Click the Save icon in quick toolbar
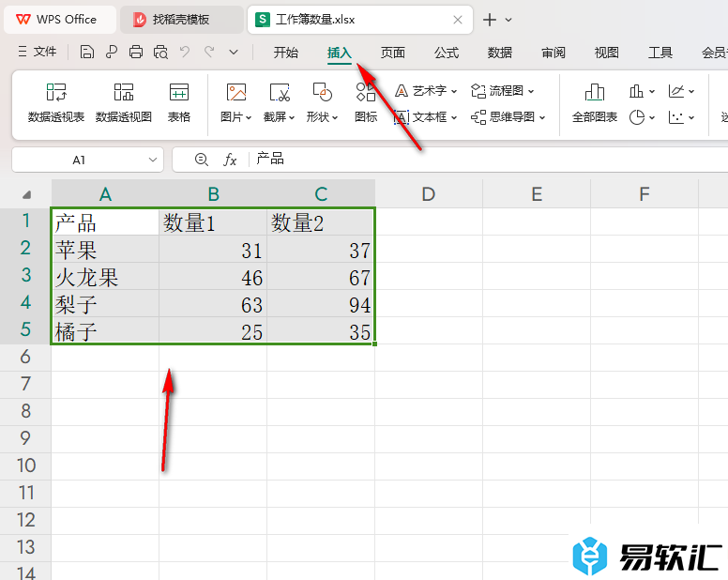 click(x=87, y=52)
